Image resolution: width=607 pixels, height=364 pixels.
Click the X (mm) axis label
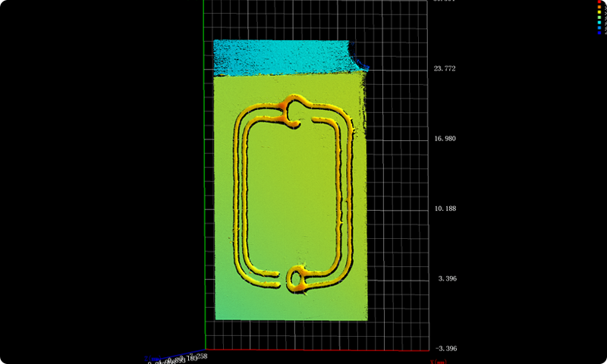[439, 361]
